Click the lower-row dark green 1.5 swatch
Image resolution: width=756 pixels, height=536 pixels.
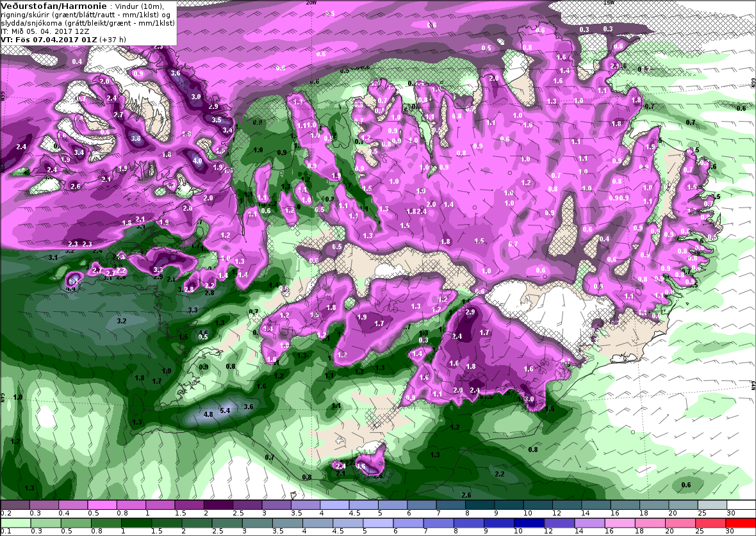pyautogui.click(x=167, y=523)
